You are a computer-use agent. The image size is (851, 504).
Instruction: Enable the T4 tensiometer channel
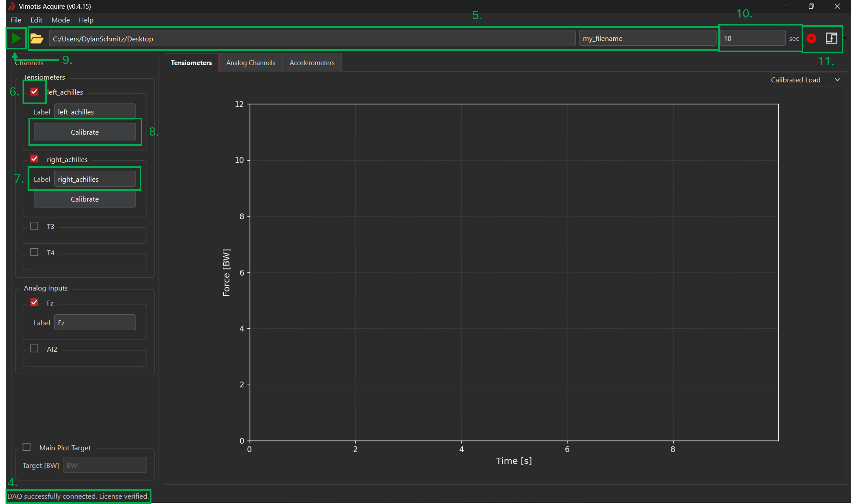34,252
